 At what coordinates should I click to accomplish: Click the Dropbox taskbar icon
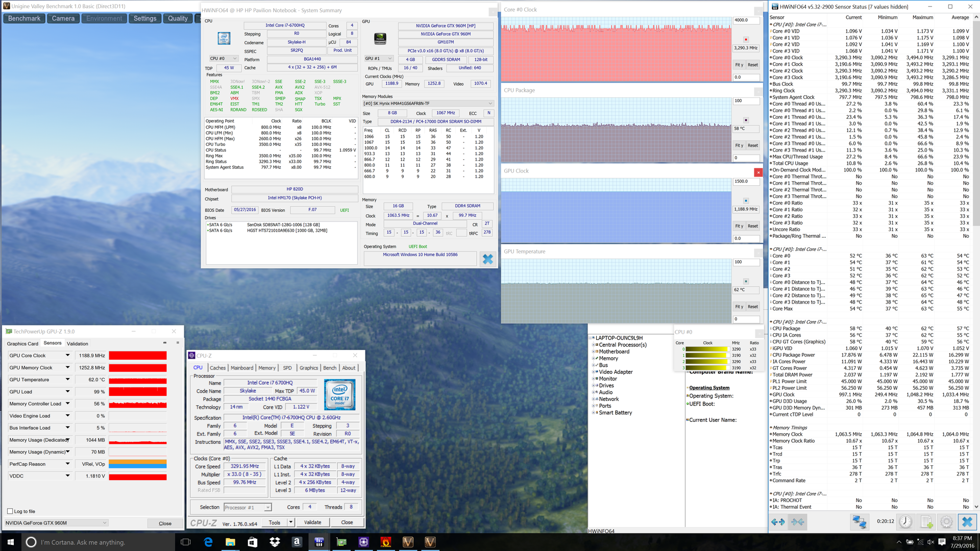coord(275,542)
